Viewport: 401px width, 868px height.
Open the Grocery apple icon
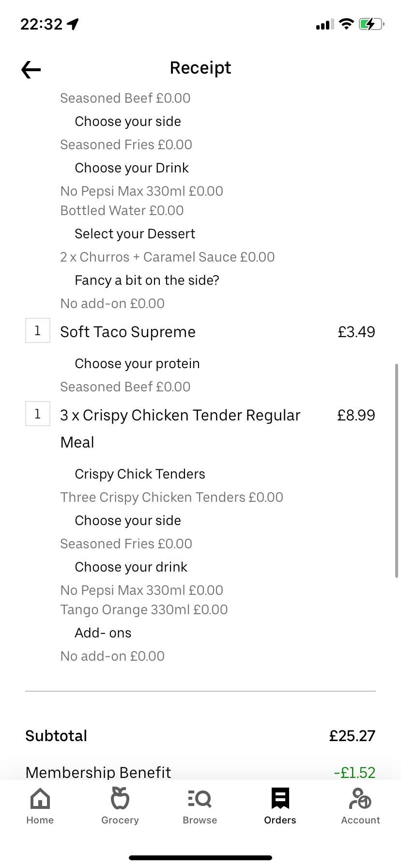(x=120, y=799)
